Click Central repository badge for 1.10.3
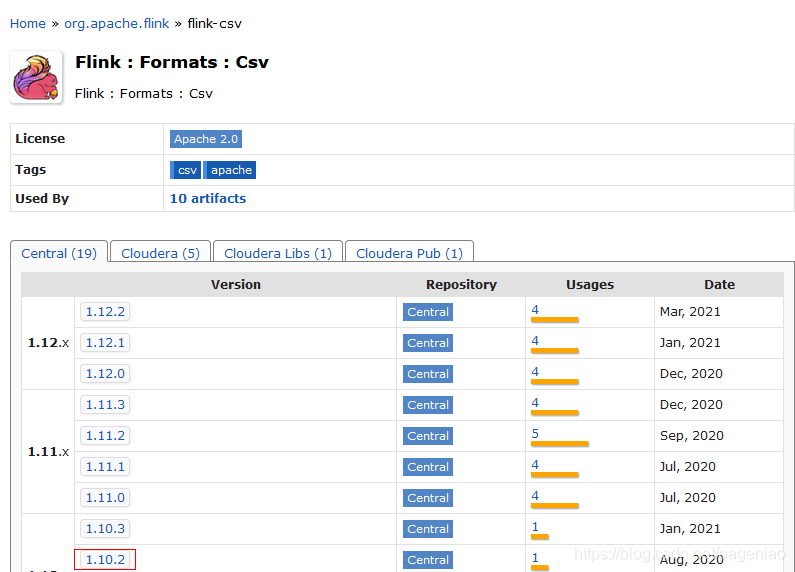This screenshot has height=572, width=795. click(428, 529)
